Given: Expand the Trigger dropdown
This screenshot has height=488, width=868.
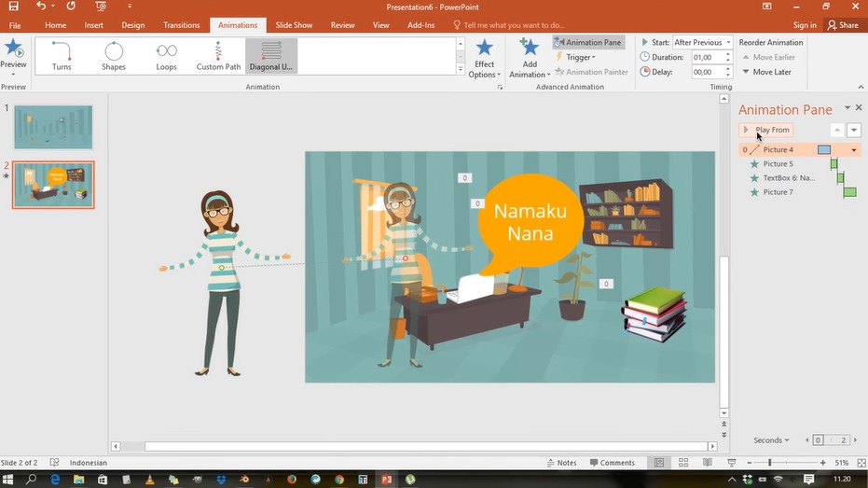Looking at the screenshot, I should click(580, 57).
